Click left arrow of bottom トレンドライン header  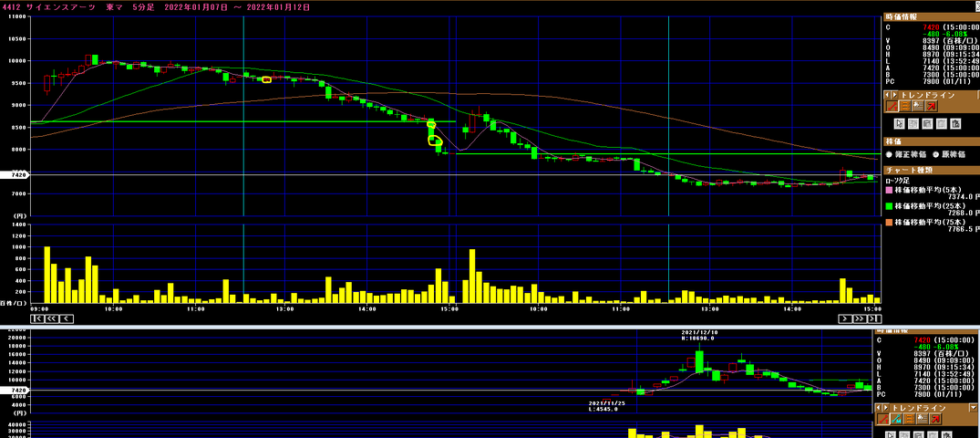[878, 407]
